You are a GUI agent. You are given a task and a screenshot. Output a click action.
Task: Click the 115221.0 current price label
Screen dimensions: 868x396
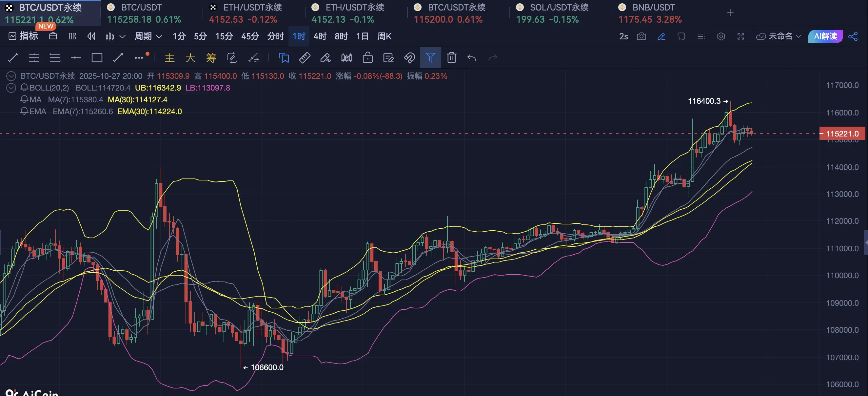coord(842,134)
